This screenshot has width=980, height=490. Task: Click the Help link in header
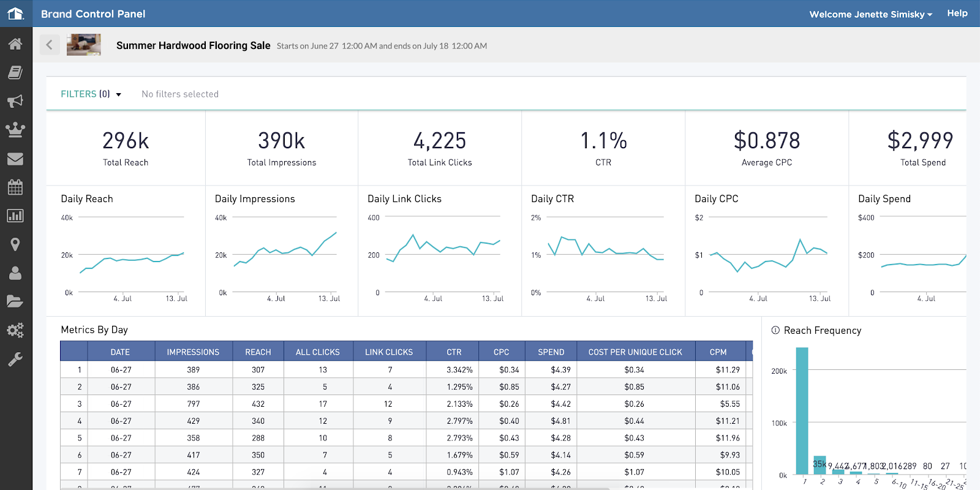(x=957, y=13)
